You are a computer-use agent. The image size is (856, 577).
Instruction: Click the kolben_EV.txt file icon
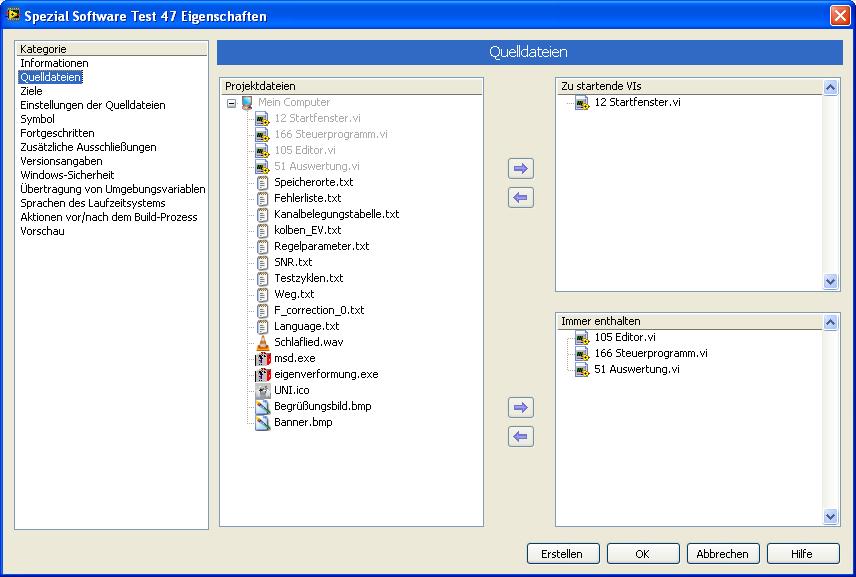[x=263, y=230]
